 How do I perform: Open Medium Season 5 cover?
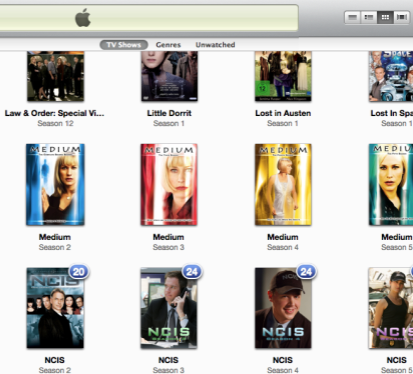(x=391, y=184)
